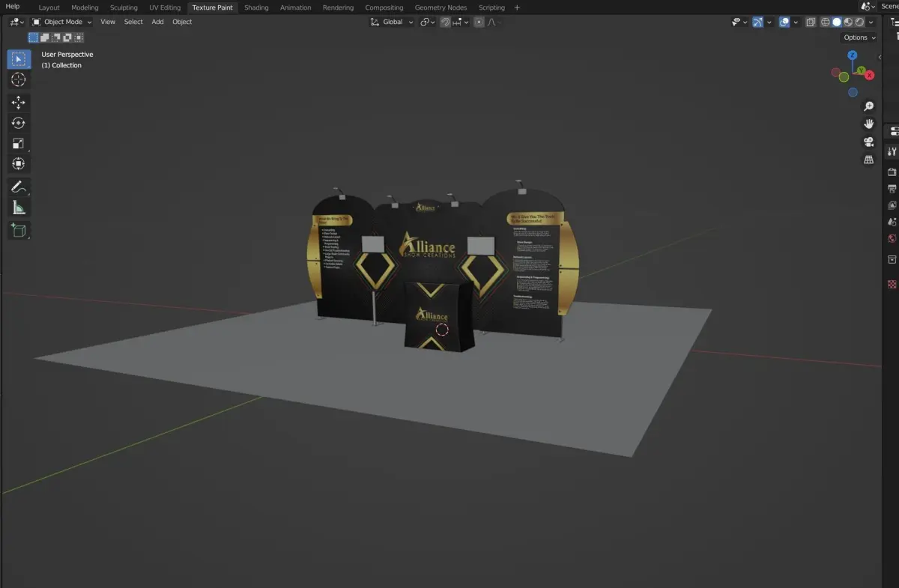Toggle the camera view icon

[x=869, y=142]
